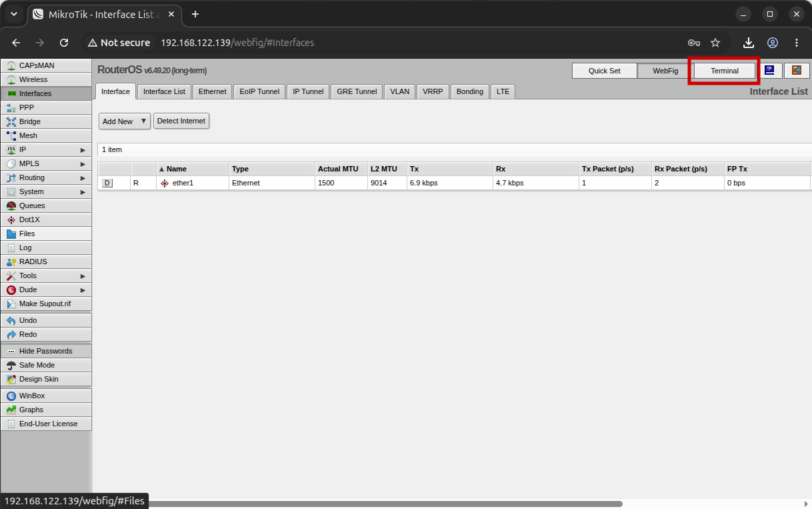Open the browser downloads icon

[x=749, y=43]
